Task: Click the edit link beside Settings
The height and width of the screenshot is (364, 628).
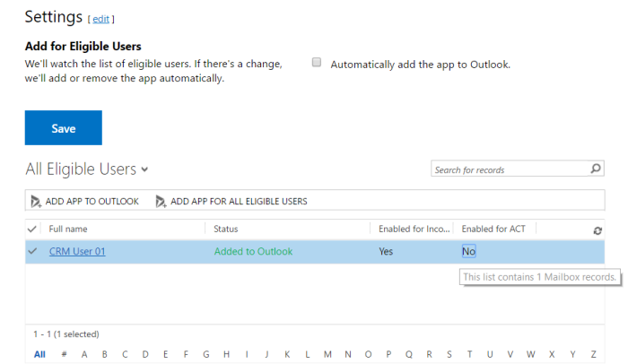Action: [x=100, y=19]
